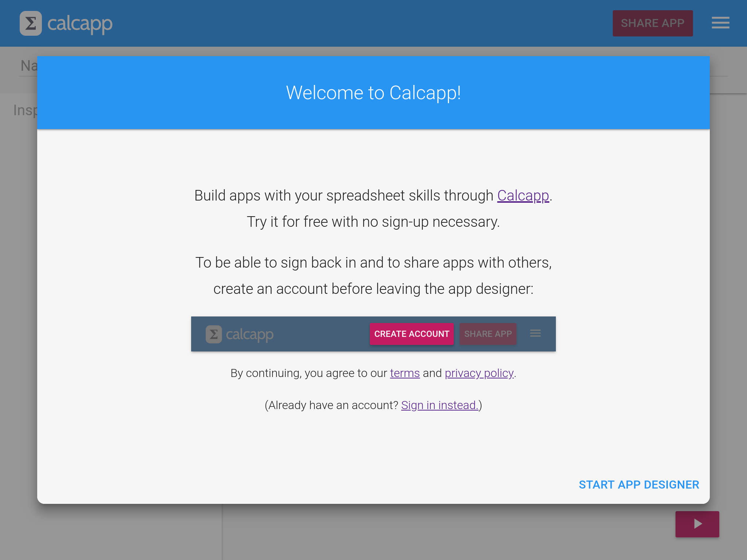Open the Calcapp link in welcome text
This screenshot has width=747, height=560.
point(523,196)
